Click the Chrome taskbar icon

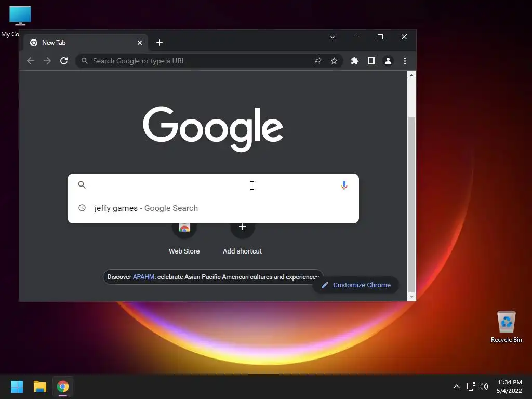coord(63,387)
